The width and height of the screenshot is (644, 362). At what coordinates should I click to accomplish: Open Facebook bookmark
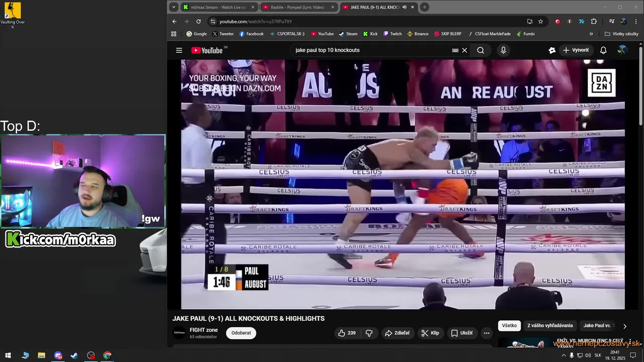point(251,34)
